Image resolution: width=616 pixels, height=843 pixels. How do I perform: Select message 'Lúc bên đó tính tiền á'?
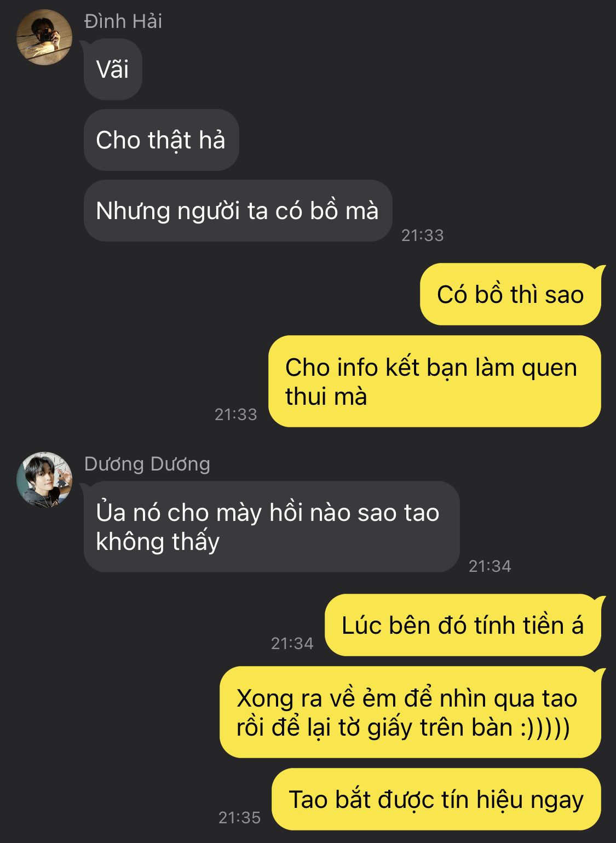tap(463, 626)
